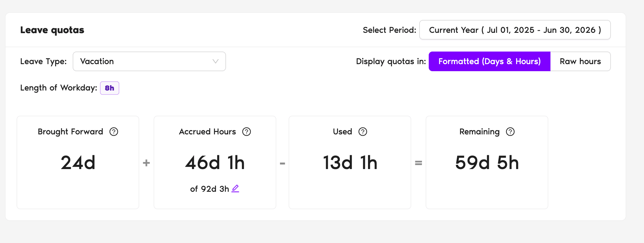
Task: Click the 46d 1h accrued value
Action: click(x=215, y=163)
